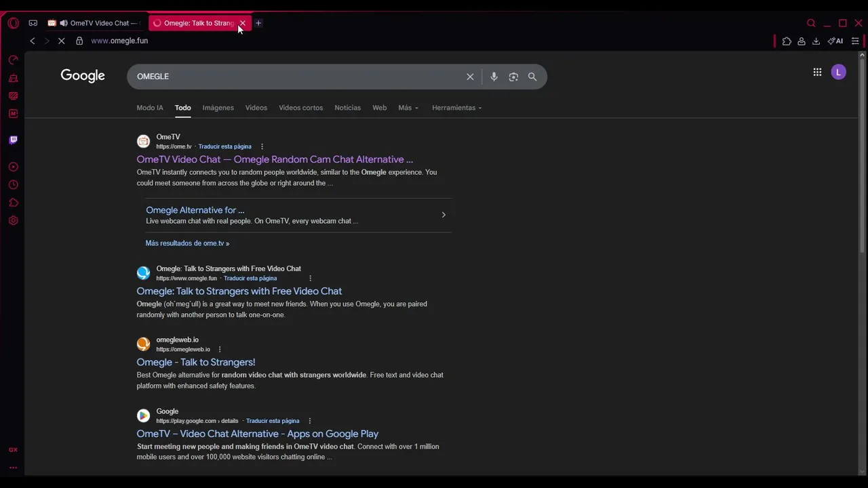Open the Omegle Alternative for ... sitelink
Image resolution: width=868 pixels, height=488 pixels.
tap(195, 210)
